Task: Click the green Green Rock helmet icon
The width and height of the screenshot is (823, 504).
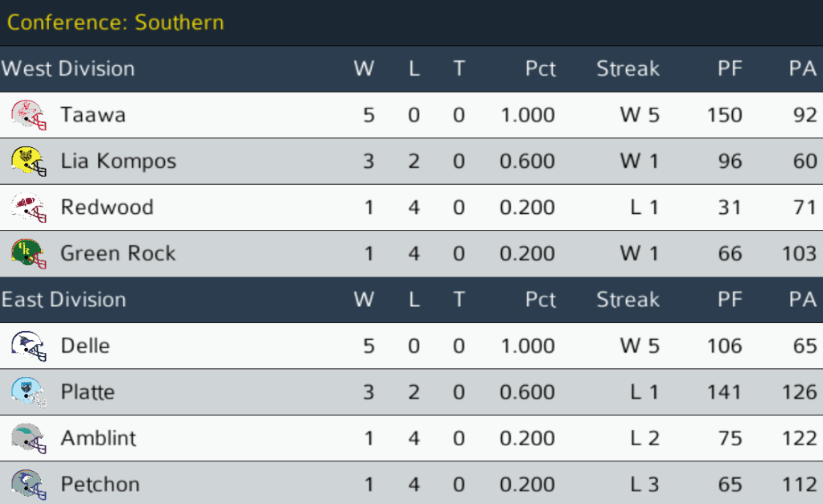Action: pyautogui.click(x=28, y=254)
